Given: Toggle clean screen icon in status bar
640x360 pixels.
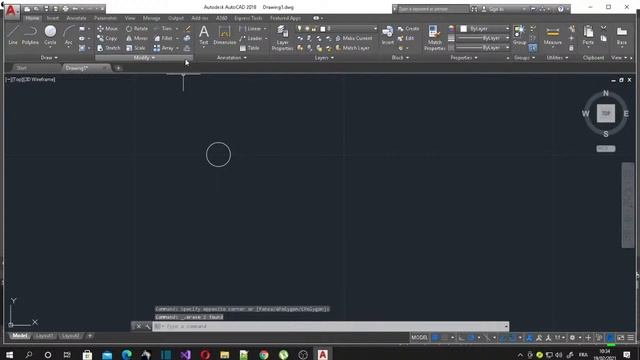Looking at the screenshot, I should [620, 338].
